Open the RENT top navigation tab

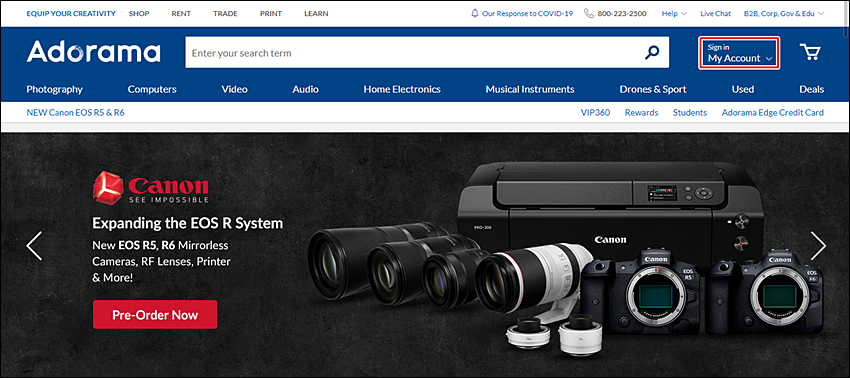[181, 13]
